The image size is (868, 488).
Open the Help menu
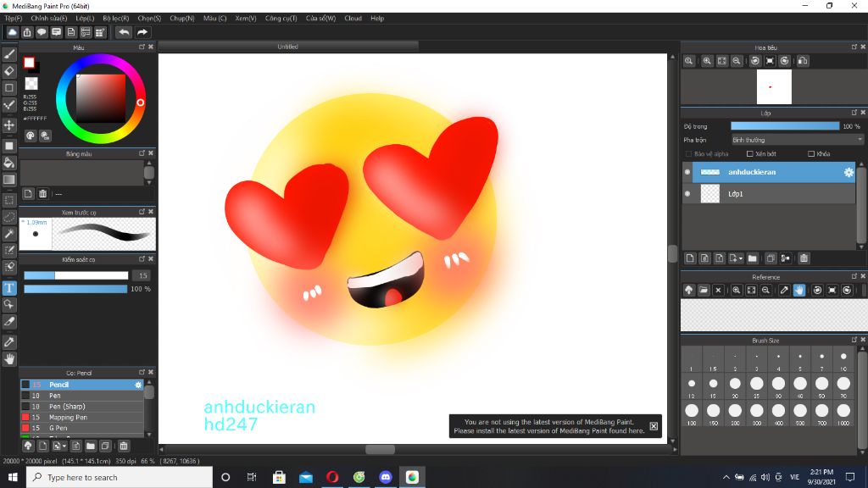tap(377, 19)
